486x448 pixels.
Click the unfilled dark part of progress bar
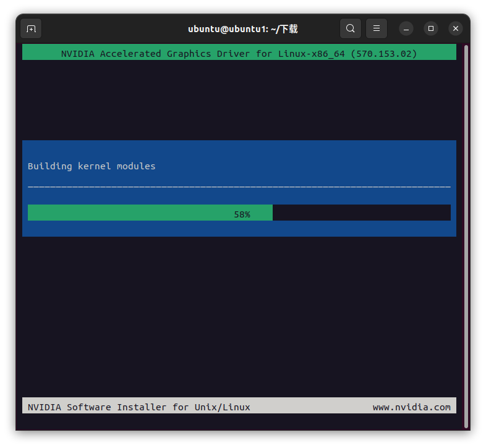pyautogui.click(x=362, y=213)
